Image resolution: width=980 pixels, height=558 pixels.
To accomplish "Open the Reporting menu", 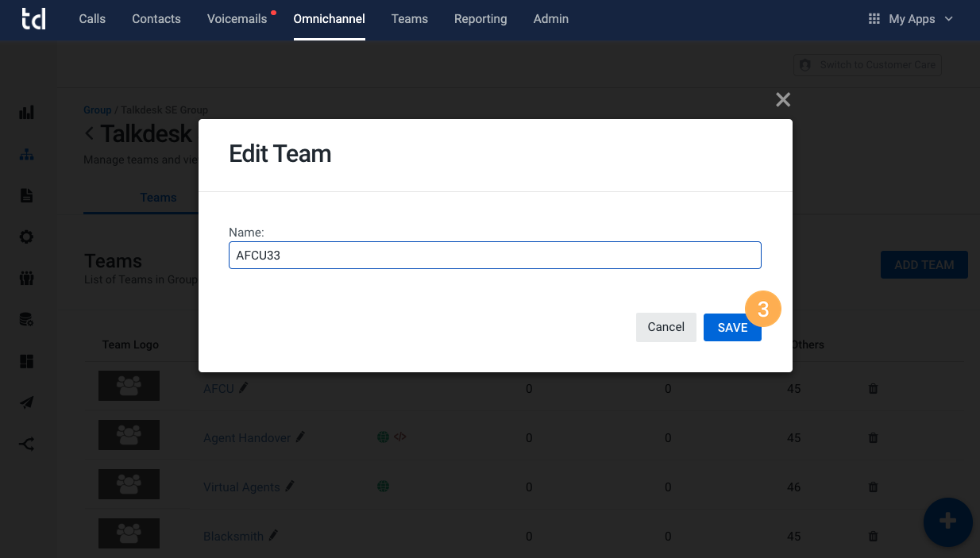I will (480, 19).
